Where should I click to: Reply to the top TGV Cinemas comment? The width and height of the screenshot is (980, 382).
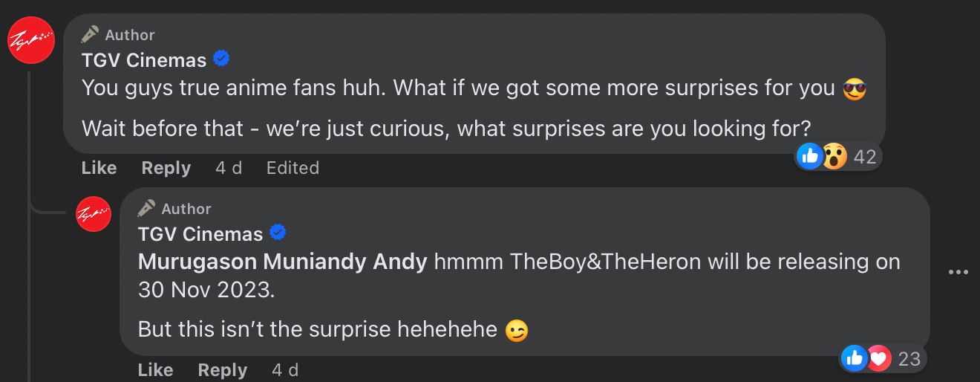point(166,168)
